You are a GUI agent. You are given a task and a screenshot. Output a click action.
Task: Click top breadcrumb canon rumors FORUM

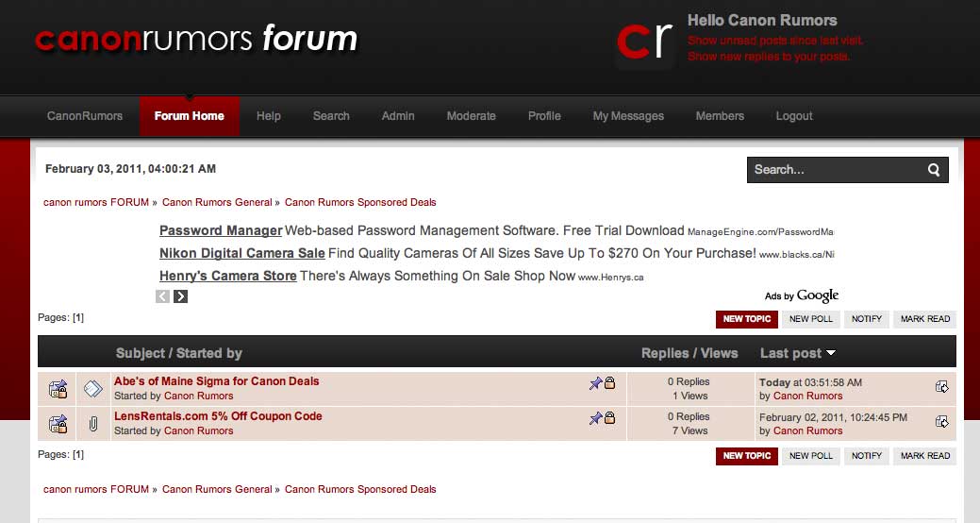point(96,202)
